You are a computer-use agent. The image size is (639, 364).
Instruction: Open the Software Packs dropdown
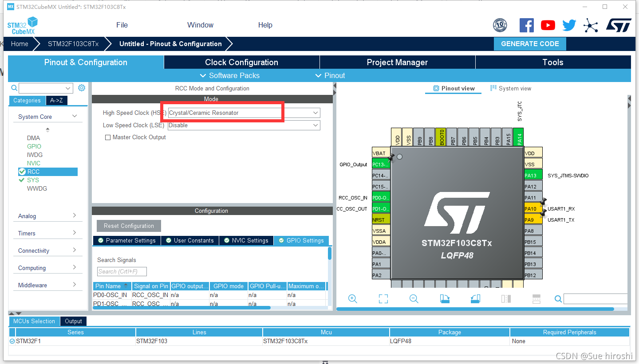(x=229, y=75)
